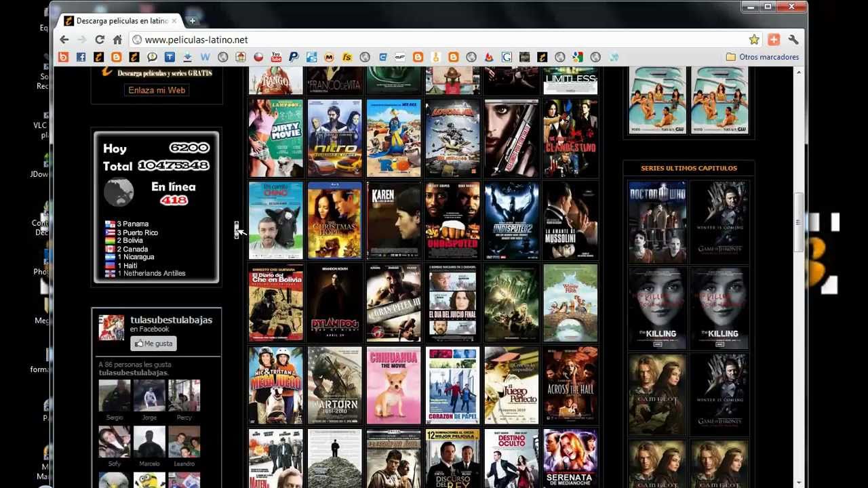Open the browser home page icon
This screenshot has width=868, height=488.
[117, 40]
